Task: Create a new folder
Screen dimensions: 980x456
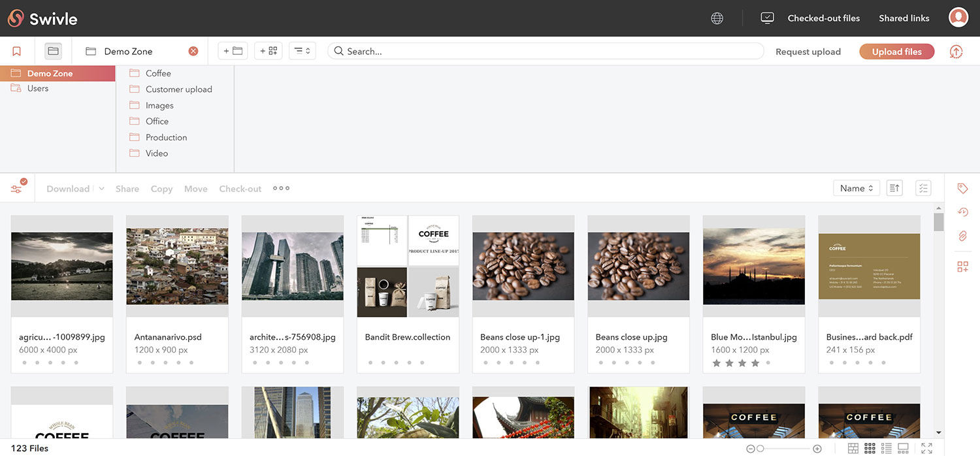Action: [233, 51]
